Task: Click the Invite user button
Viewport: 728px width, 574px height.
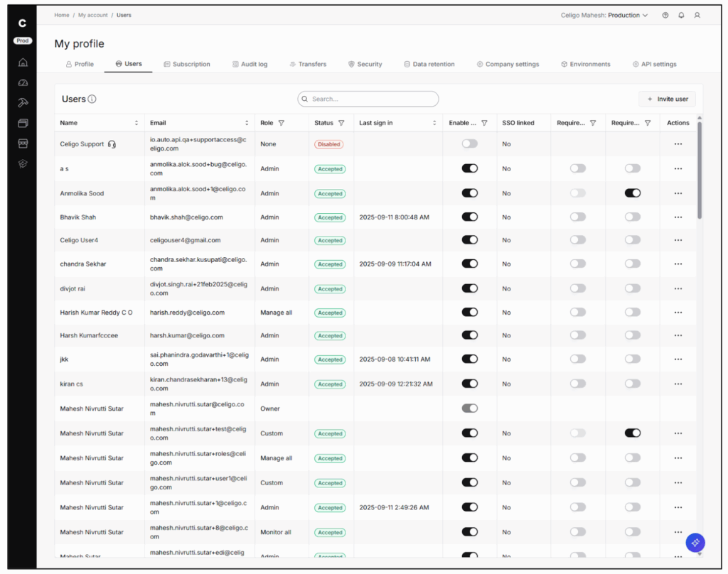Action: point(667,99)
